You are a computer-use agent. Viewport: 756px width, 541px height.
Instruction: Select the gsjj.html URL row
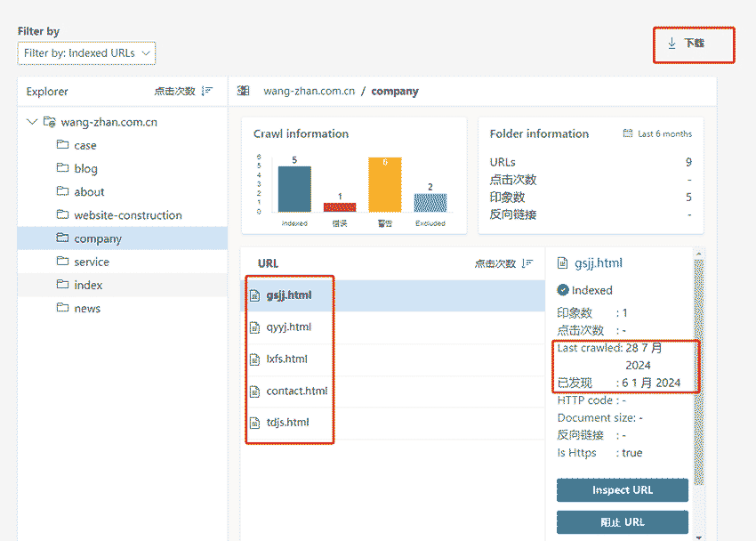coord(392,295)
